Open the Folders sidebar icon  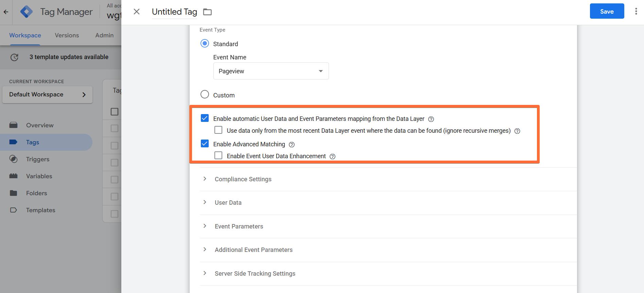tap(14, 193)
